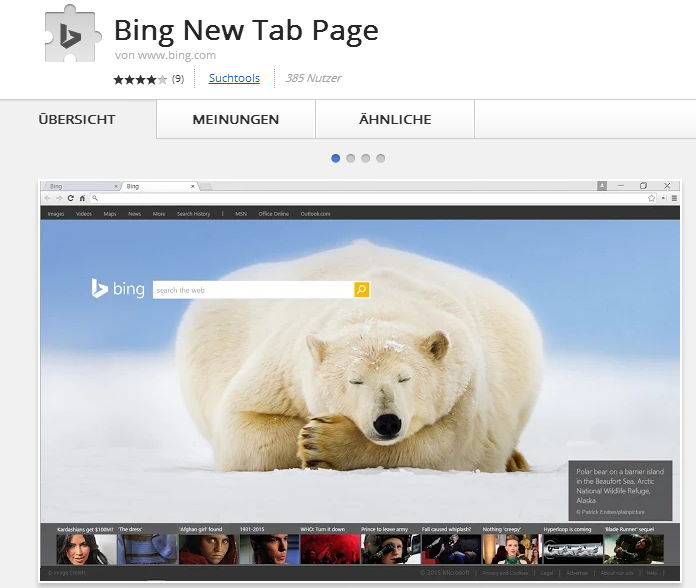Select the fourth carousel dot
This screenshot has height=588, width=696.
[x=381, y=158]
